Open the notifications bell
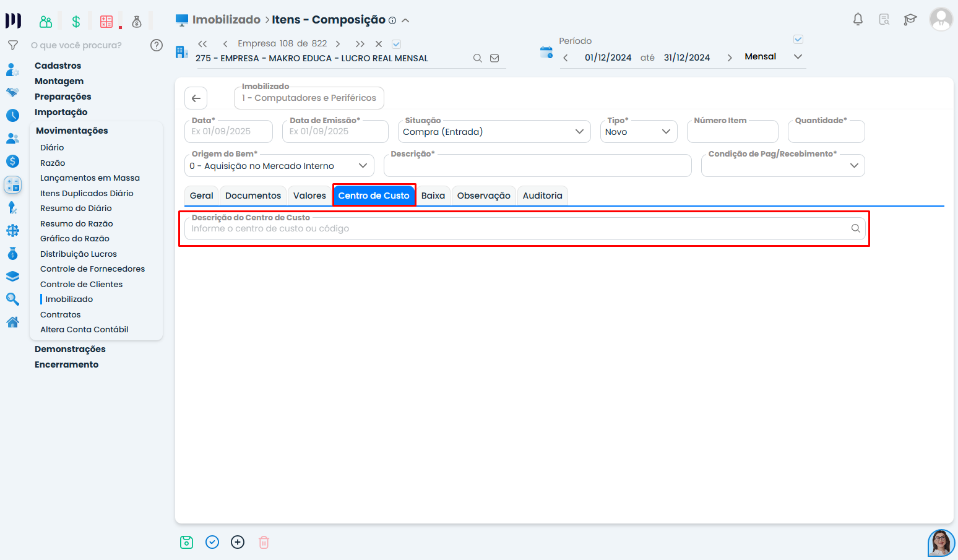The image size is (958, 560). point(858,20)
